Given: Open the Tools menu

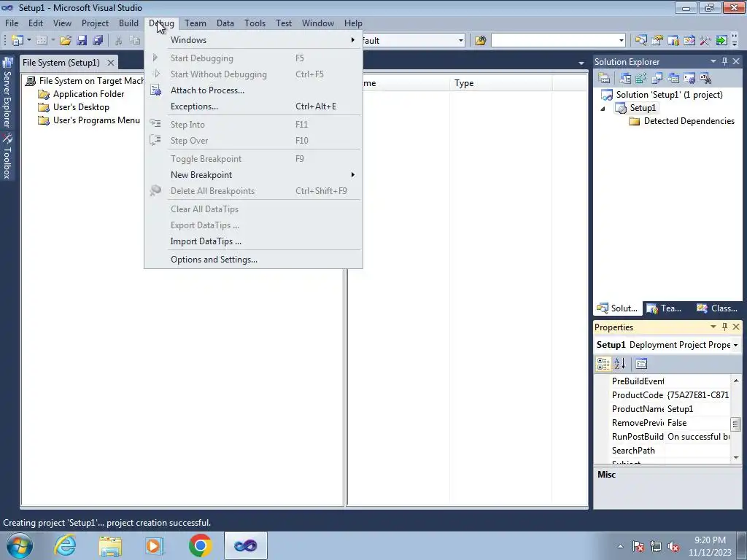Looking at the screenshot, I should coord(255,23).
